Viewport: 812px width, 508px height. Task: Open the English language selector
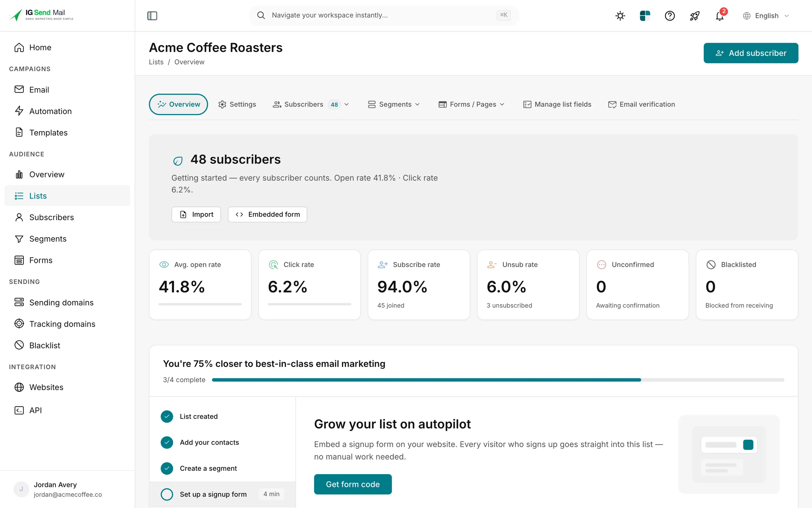click(x=766, y=16)
